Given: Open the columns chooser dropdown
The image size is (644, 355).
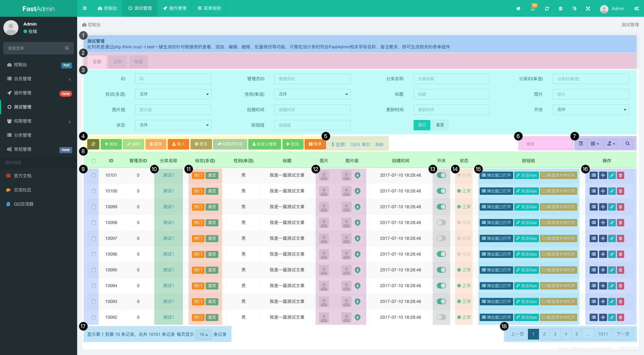Looking at the screenshot, I should pos(595,144).
